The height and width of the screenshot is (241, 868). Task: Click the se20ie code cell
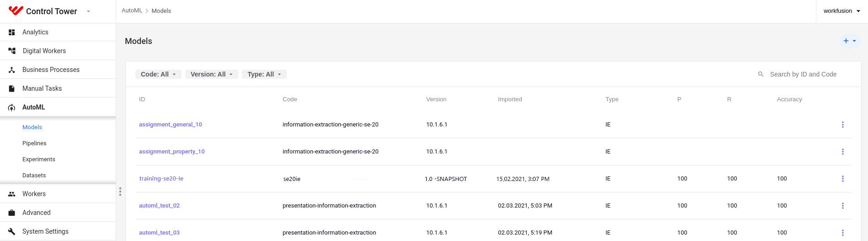pyautogui.click(x=292, y=179)
